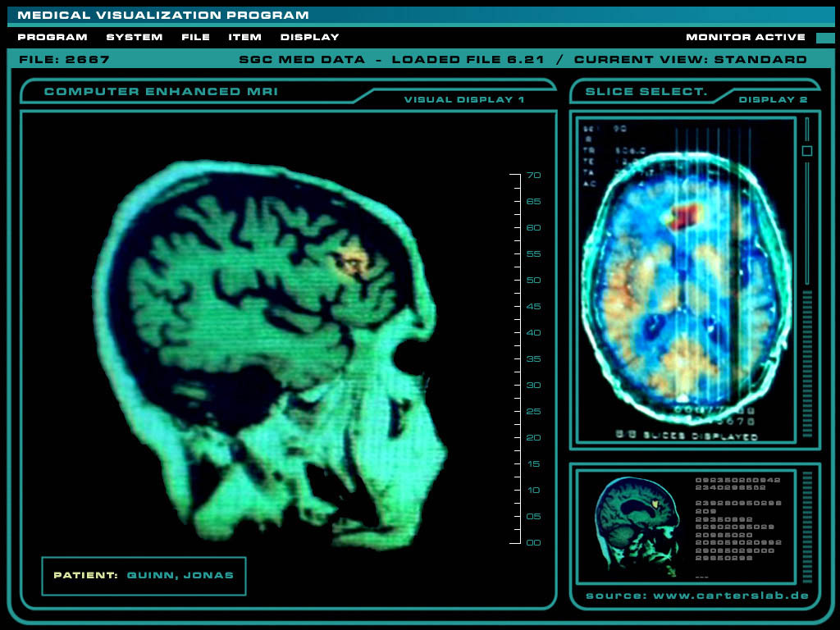
Task: Click the 20 mark on the depth scale
Action: (533, 438)
